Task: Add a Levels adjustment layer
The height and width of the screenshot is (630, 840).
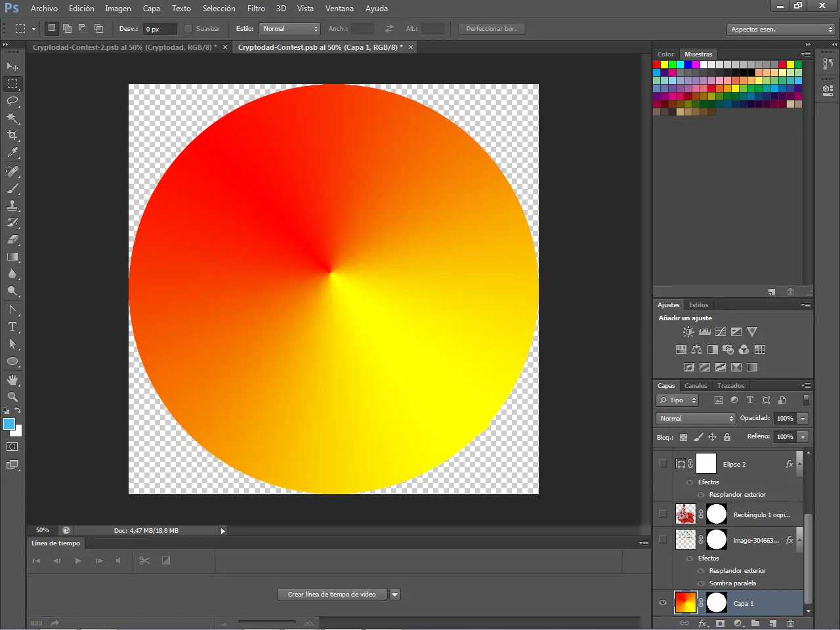Action: pos(705,332)
